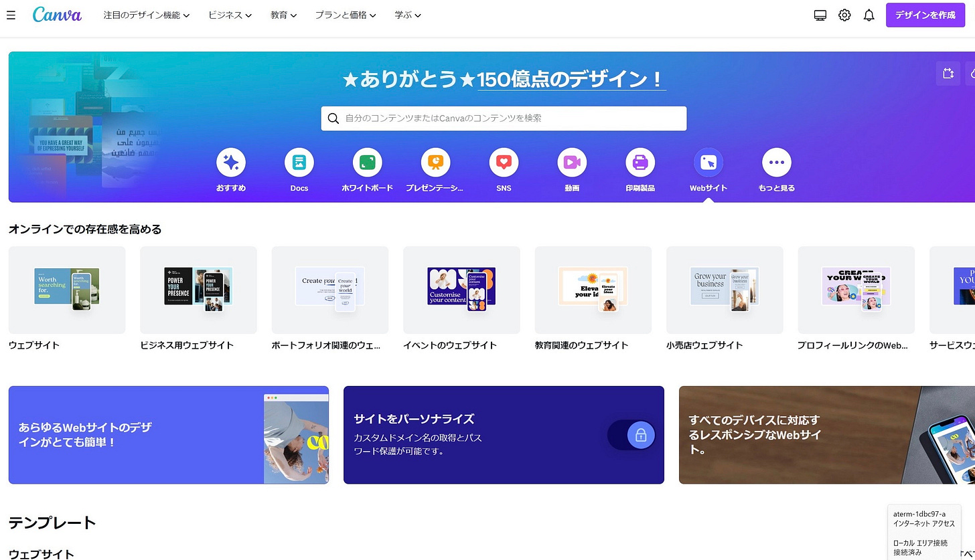975x560 pixels.
Task: Click オンラインでの存在感を高める heading
Action: click(85, 229)
